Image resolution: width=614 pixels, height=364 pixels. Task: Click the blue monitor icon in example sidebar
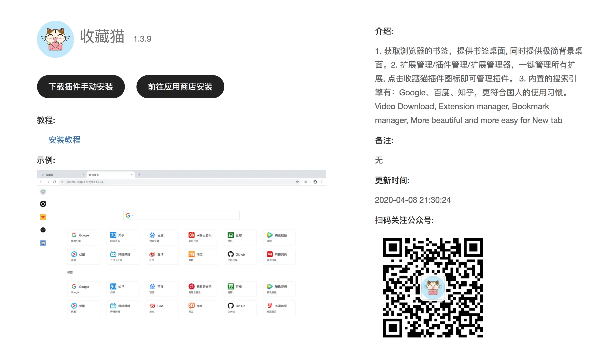tap(43, 243)
